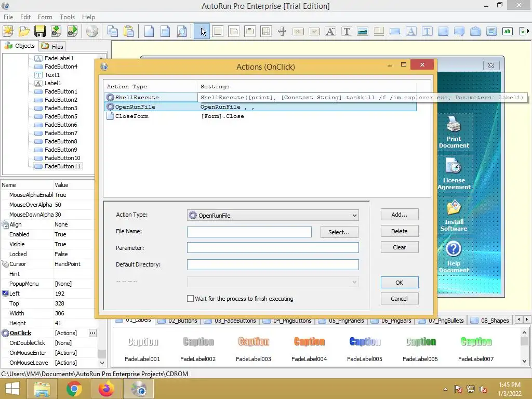Open the Action Type dropdown showing OpenRunFile
Viewport: 532px width, 399px height.
pyautogui.click(x=273, y=215)
